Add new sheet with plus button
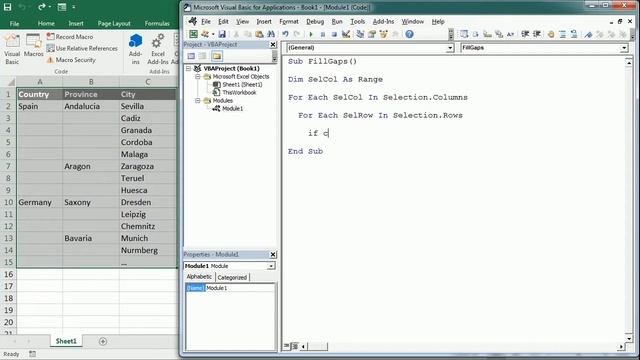This screenshot has height=360, width=640. (x=103, y=341)
